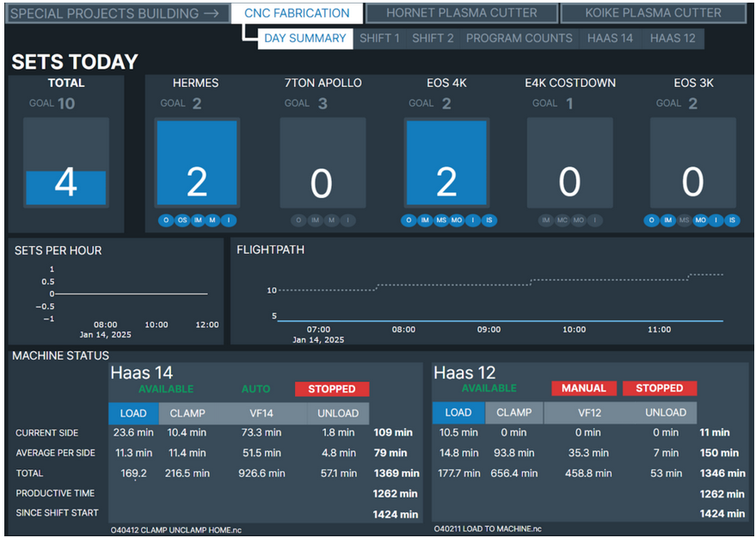The image size is (756, 538).
Task: Click the TOTAL sets progress tile showing 4
Action: pos(66,163)
